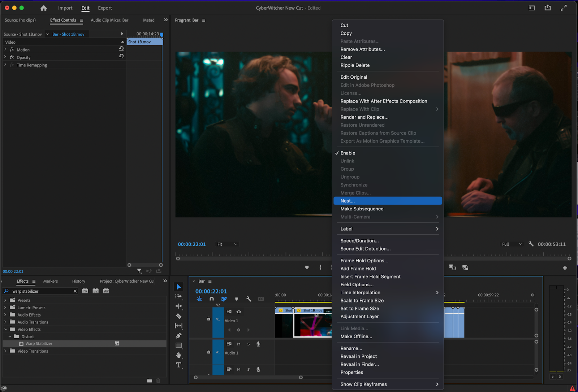Image resolution: width=578 pixels, height=392 pixels.
Task: Toggle insert sequences as nests
Action: (x=199, y=299)
